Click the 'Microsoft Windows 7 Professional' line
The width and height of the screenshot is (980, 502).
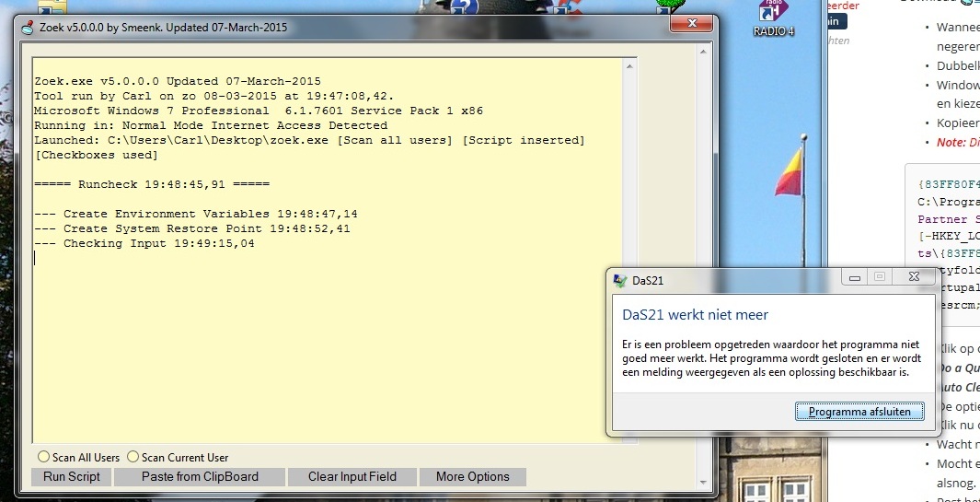(x=259, y=111)
